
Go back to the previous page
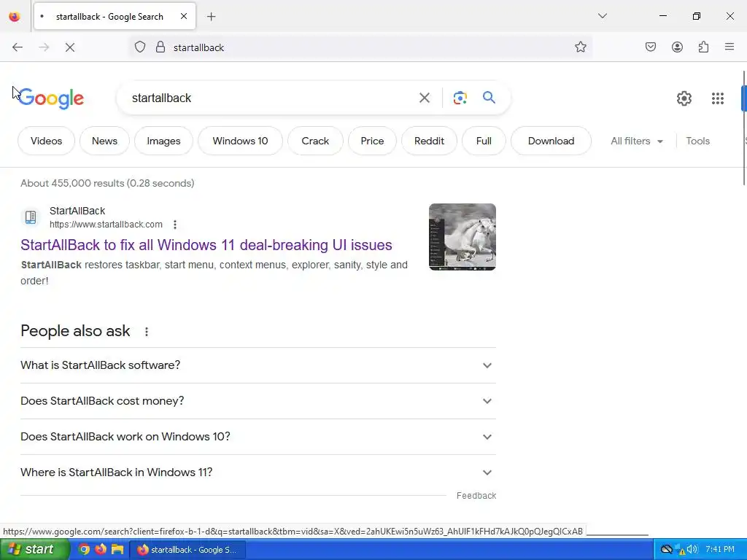[x=18, y=47]
